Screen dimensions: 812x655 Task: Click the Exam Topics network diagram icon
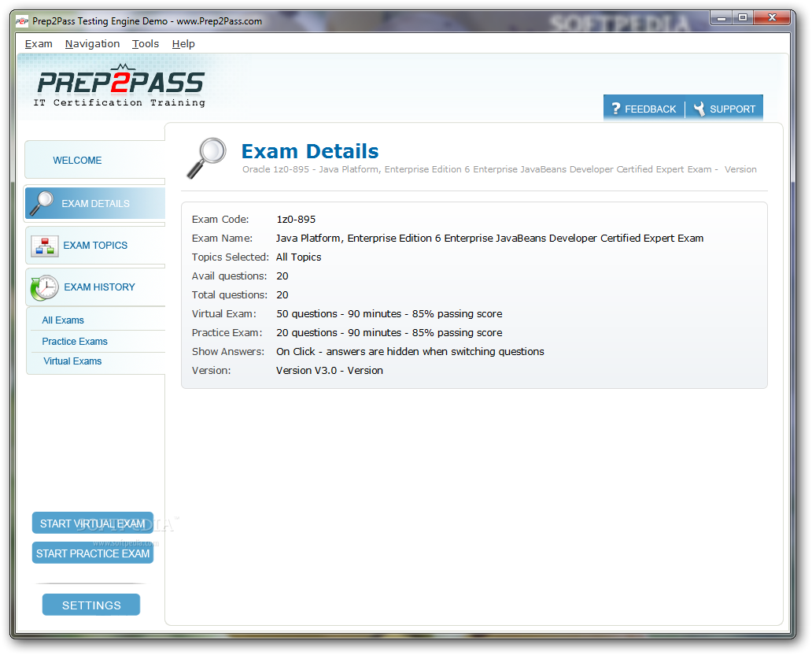(45, 246)
